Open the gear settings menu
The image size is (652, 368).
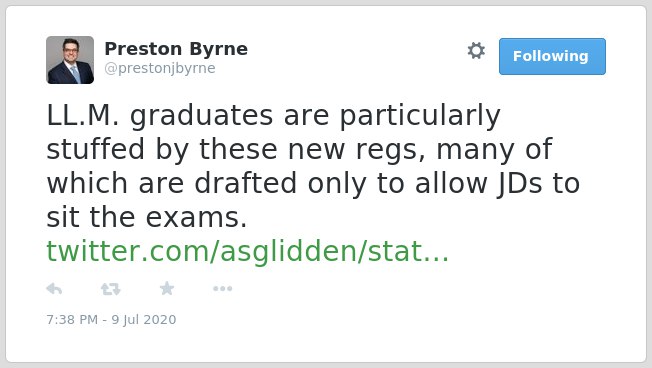476,51
